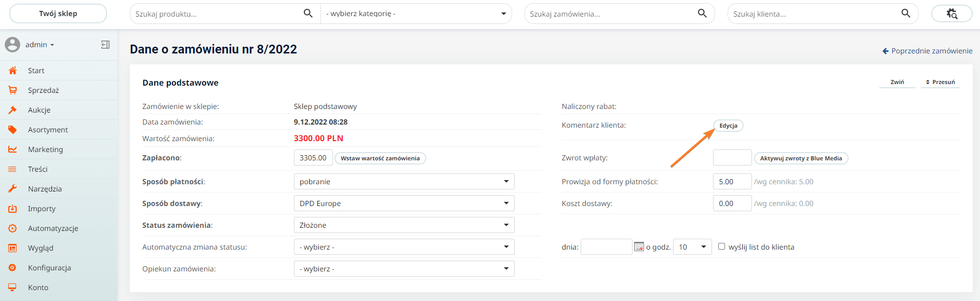Open the 'wybierz kategorię' dropdown
Screen dimensions: 980x301
416,13
